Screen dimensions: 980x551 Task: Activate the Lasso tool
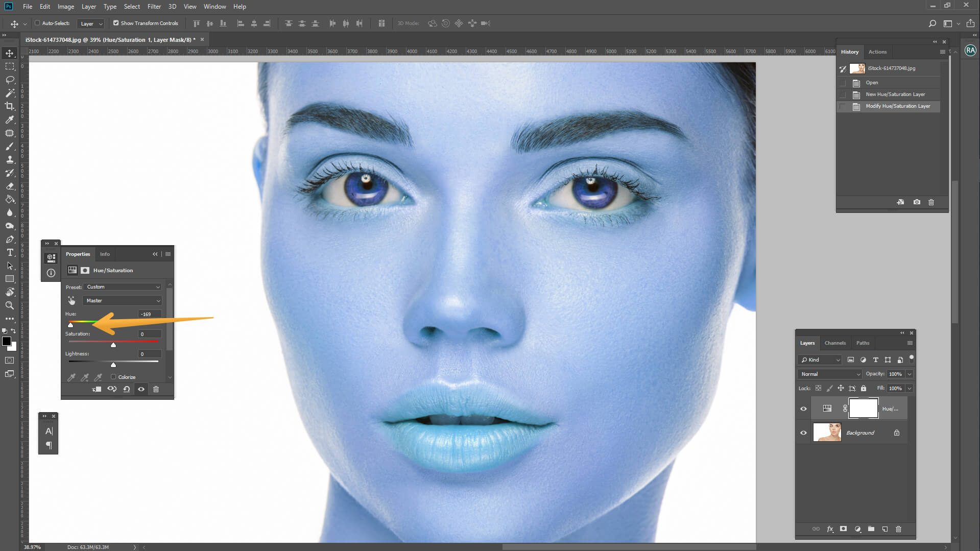tap(9, 80)
